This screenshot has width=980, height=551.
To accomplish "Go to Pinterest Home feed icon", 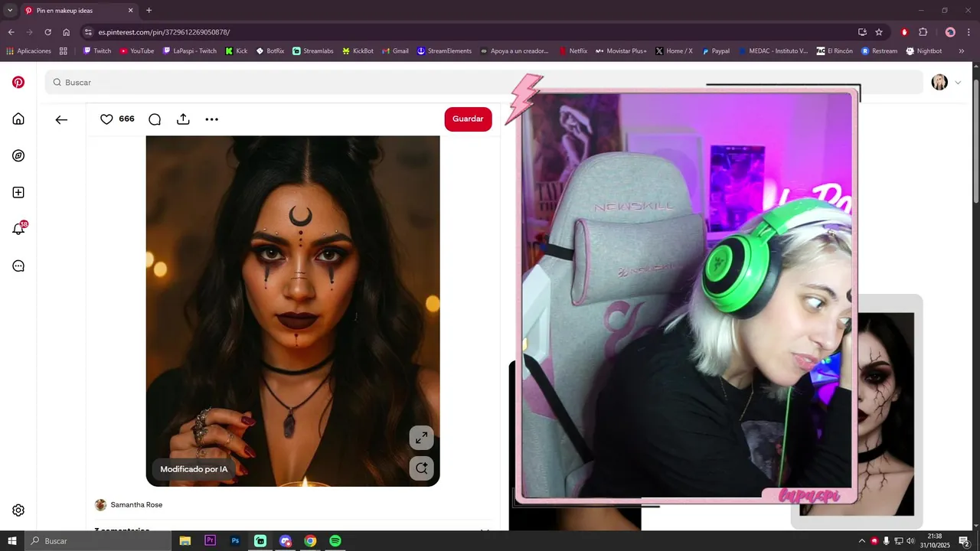I will [x=18, y=119].
